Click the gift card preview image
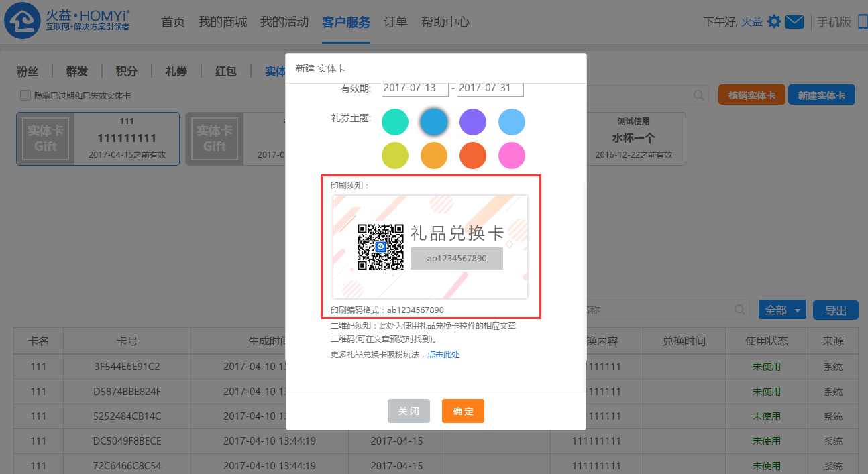 point(430,247)
